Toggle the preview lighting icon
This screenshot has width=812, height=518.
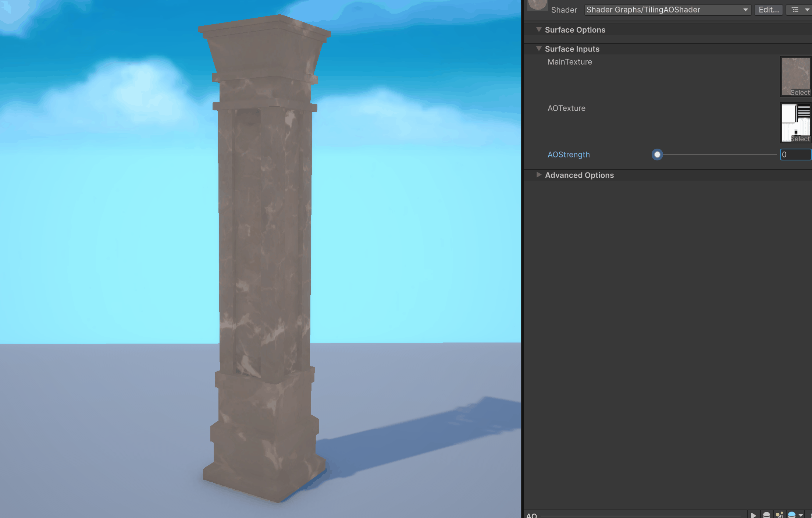[779, 515]
